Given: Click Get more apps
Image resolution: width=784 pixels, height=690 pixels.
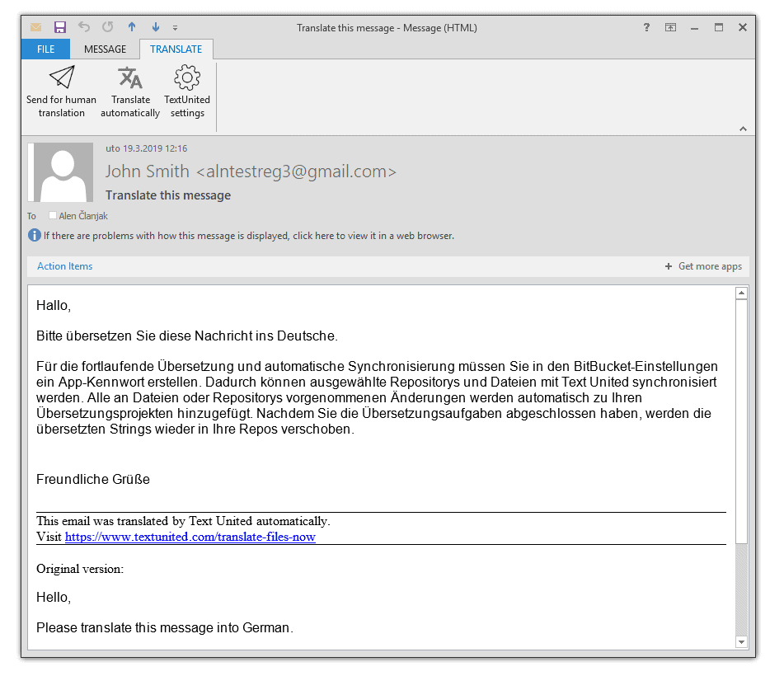Looking at the screenshot, I should click(703, 266).
